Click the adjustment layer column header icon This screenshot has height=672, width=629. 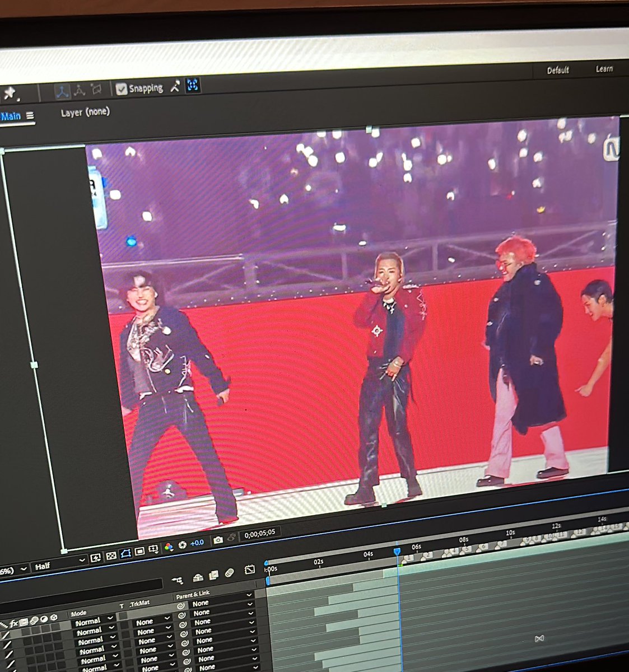point(44,619)
